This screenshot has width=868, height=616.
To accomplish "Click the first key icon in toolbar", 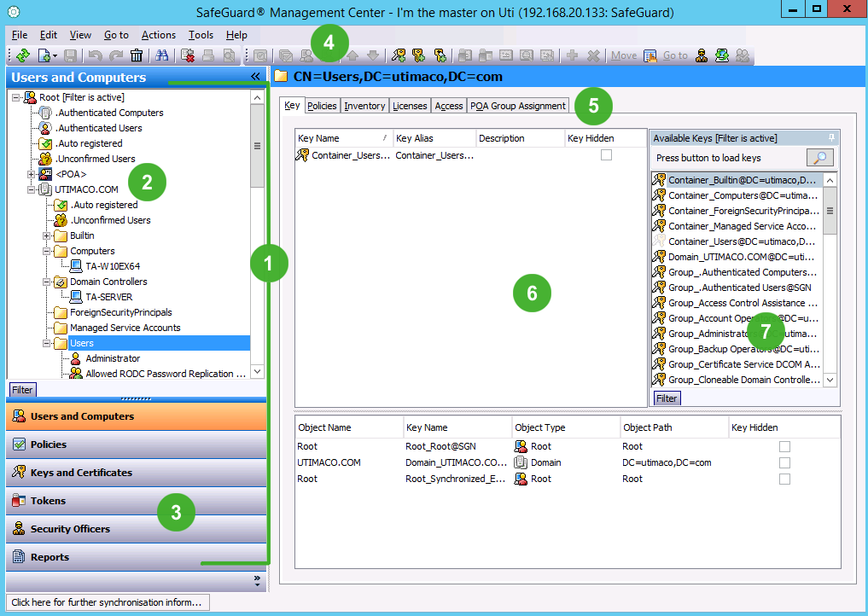I will click(x=399, y=55).
